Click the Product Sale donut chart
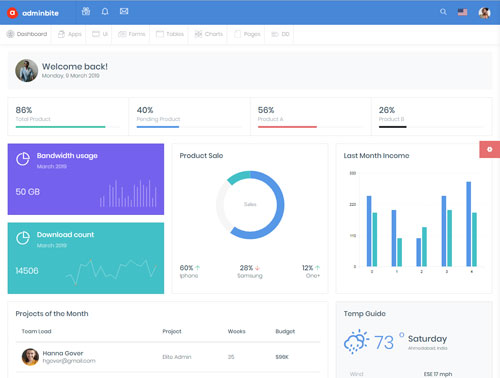Image resolution: width=500 pixels, height=378 pixels. point(250,205)
